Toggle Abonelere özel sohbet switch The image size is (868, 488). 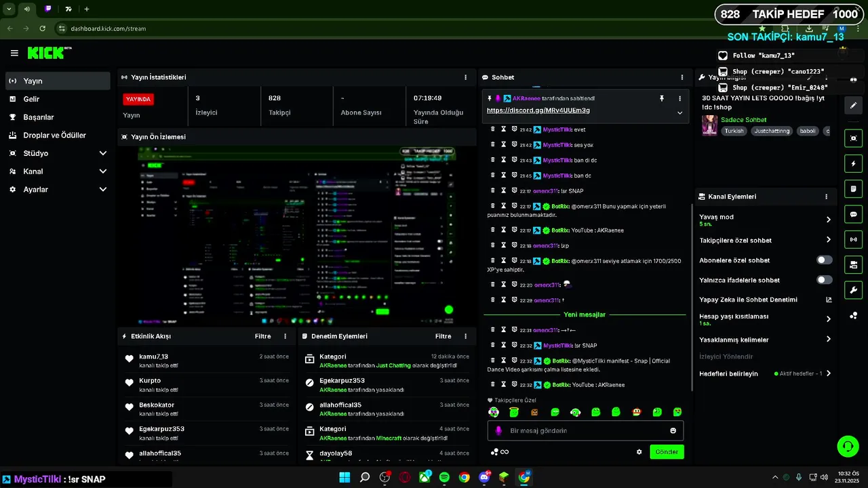(824, 260)
